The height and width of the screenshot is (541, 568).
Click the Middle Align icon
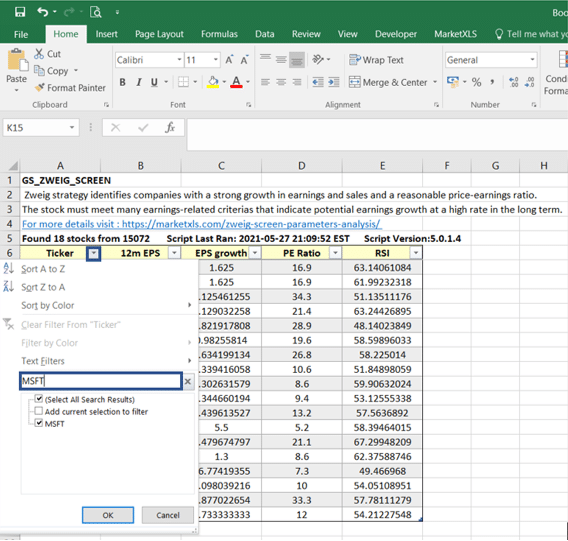[x=281, y=59]
